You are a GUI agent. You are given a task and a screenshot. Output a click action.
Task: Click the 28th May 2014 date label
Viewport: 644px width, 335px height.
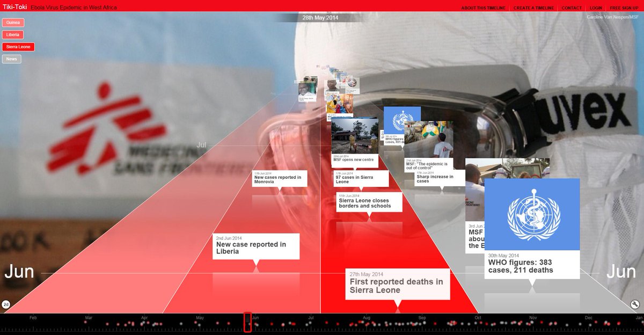click(x=320, y=17)
